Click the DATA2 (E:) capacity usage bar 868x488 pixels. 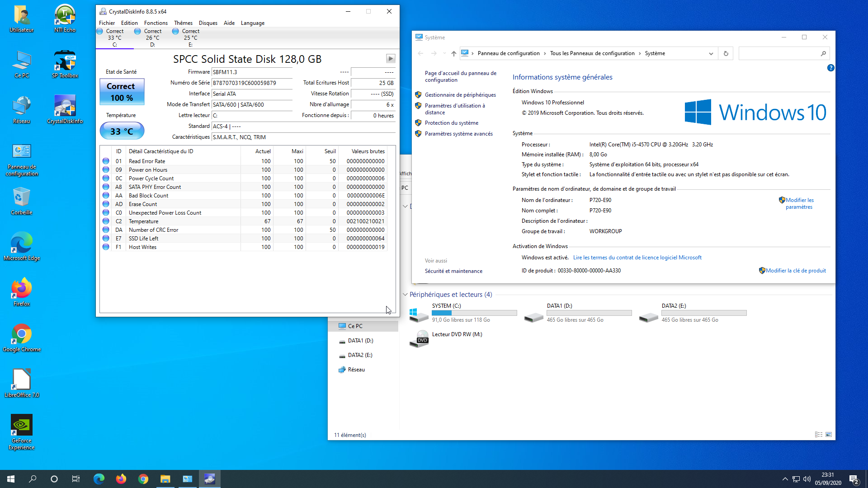coord(704,313)
